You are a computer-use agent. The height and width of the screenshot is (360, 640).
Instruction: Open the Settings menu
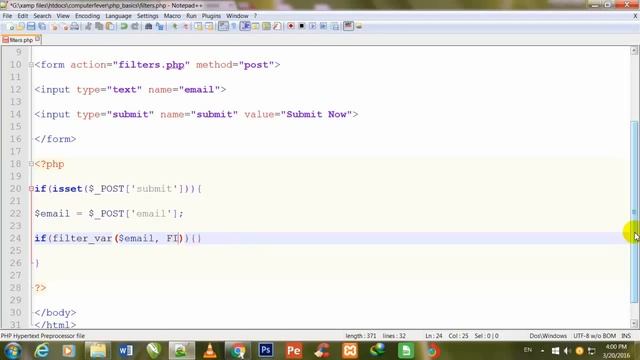(x=147, y=16)
